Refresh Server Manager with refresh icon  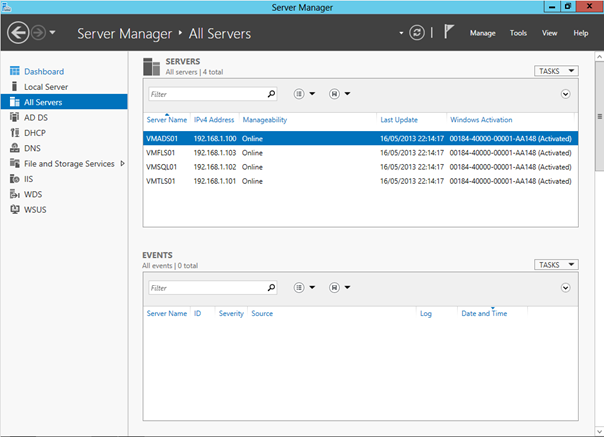(x=417, y=33)
